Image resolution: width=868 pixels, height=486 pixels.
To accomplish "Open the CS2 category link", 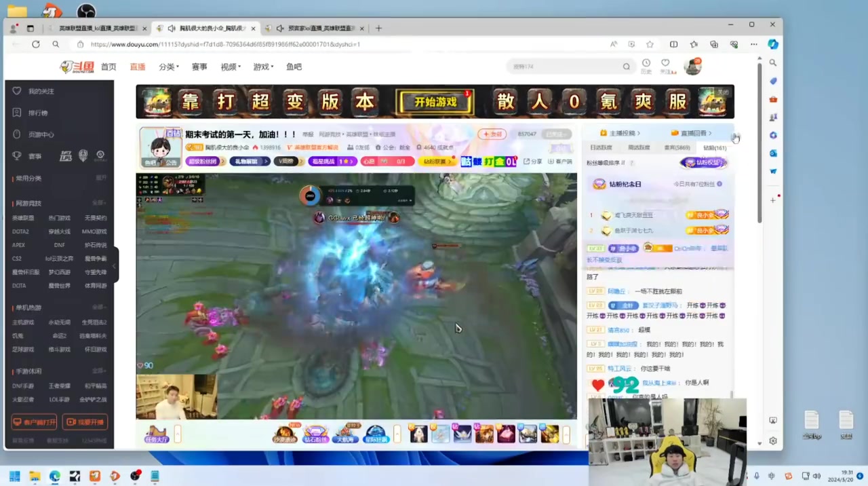I will pyautogui.click(x=17, y=259).
